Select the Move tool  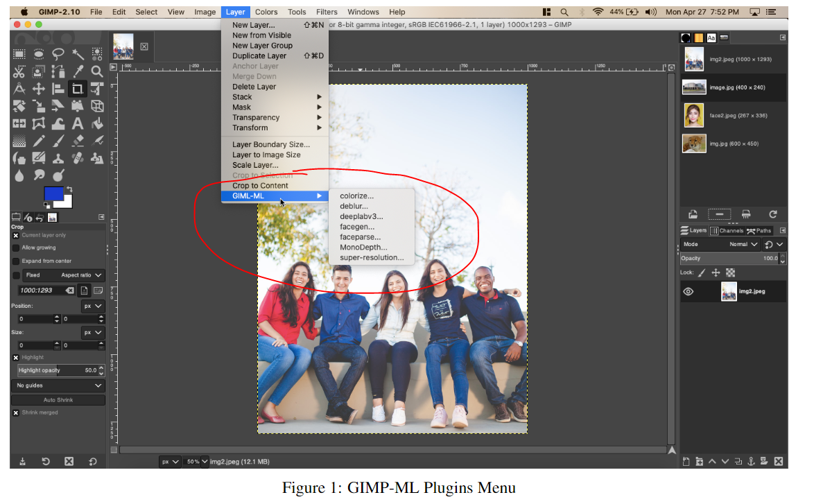pos(37,88)
